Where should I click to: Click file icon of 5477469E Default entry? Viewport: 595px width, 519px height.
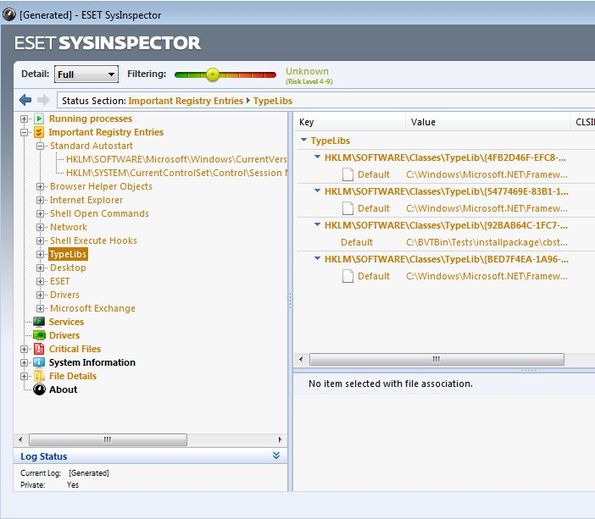click(x=348, y=208)
